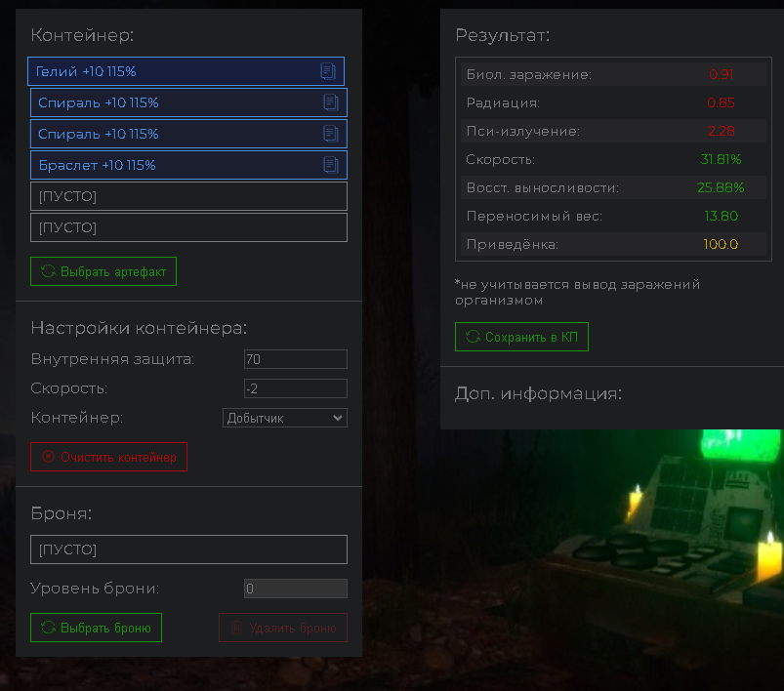Focus the container Скорость input field
Screen dimensions: 784x691
296,388
